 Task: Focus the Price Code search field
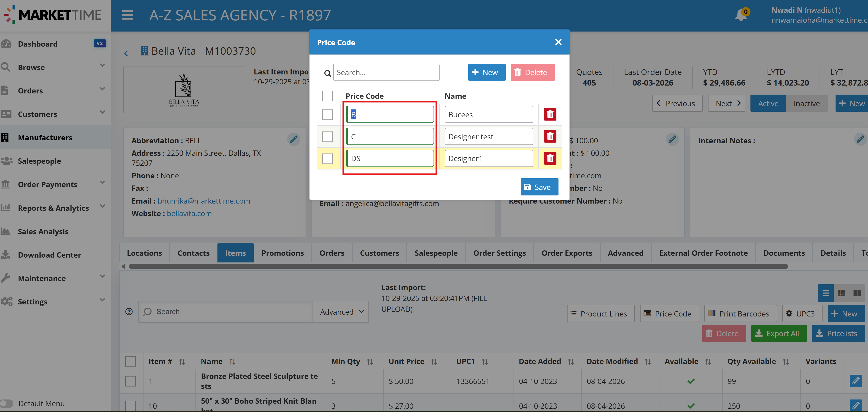pyautogui.click(x=386, y=72)
